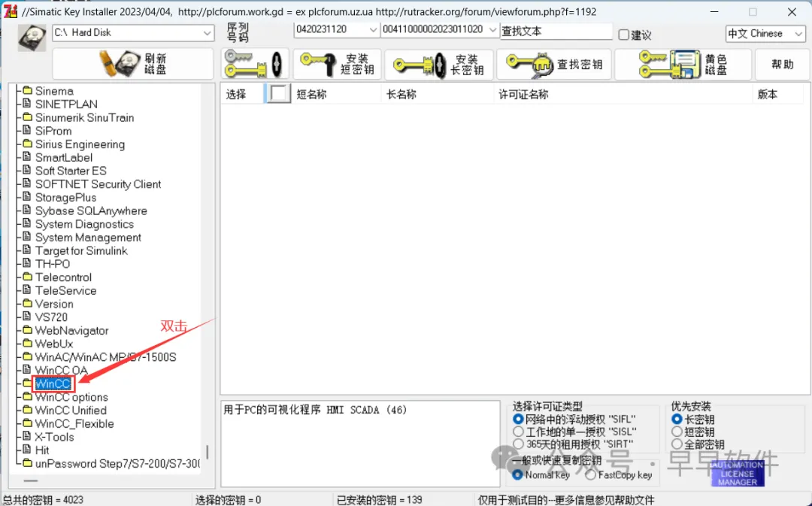The image size is (812, 506).
Task: Select SmartLabel in the tree
Action: click(x=64, y=157)
